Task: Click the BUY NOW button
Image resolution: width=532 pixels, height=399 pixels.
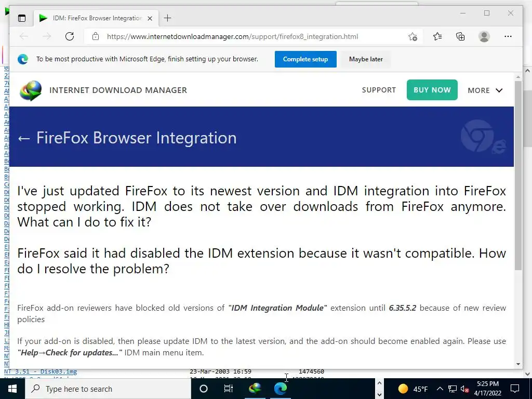Action: point(432,90)
